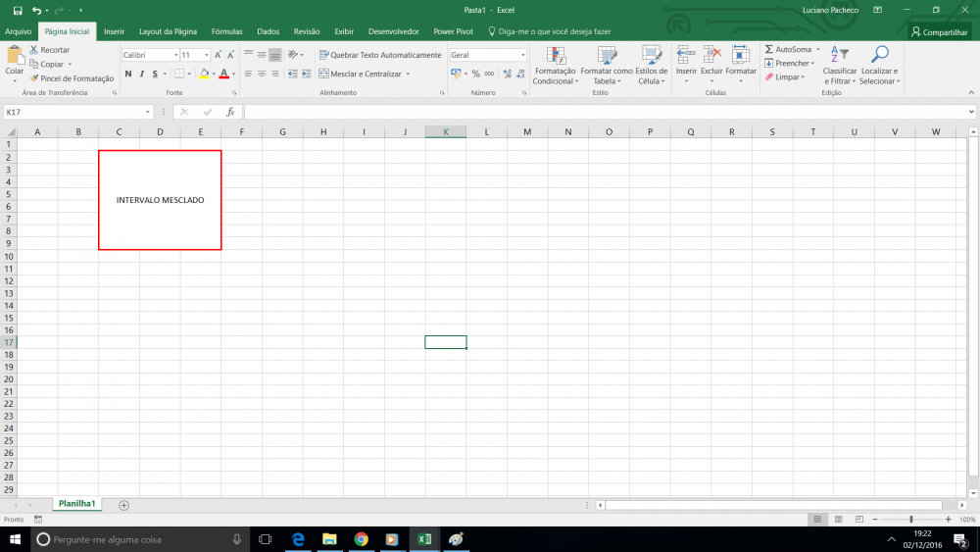Screen dimensions: 980x552
Task: Open the Geral number format dropdown
Action: point(522,55)
